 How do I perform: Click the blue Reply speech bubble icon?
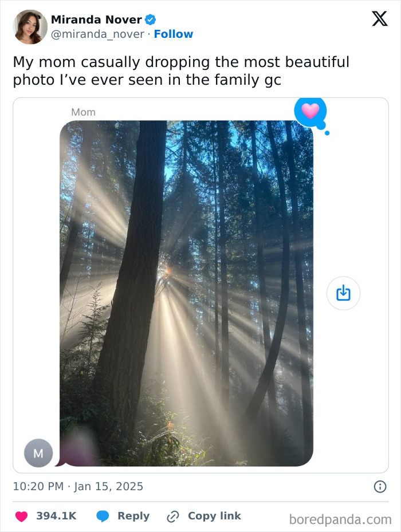(x=103, y=516)
